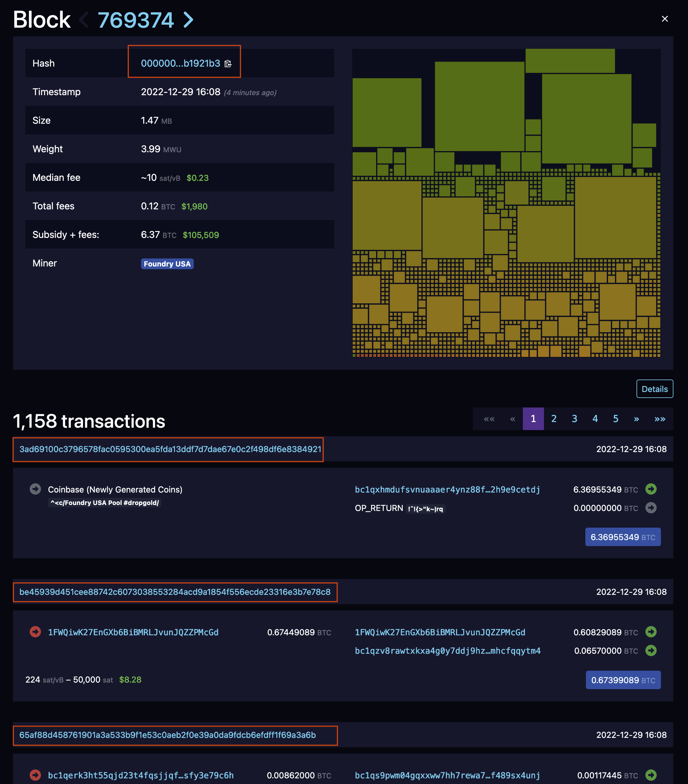Open block hash 000000...b1921b3 link
The image size is (688, 784).
coord(180,64)
